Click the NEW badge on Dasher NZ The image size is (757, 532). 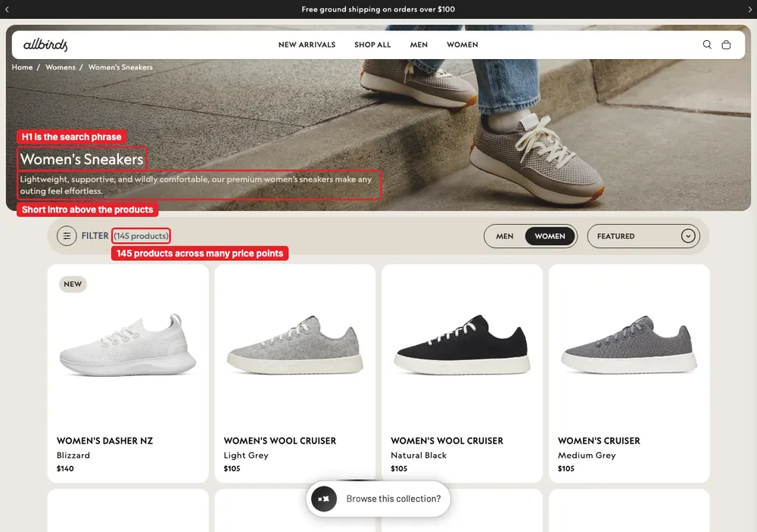[73, 284]
